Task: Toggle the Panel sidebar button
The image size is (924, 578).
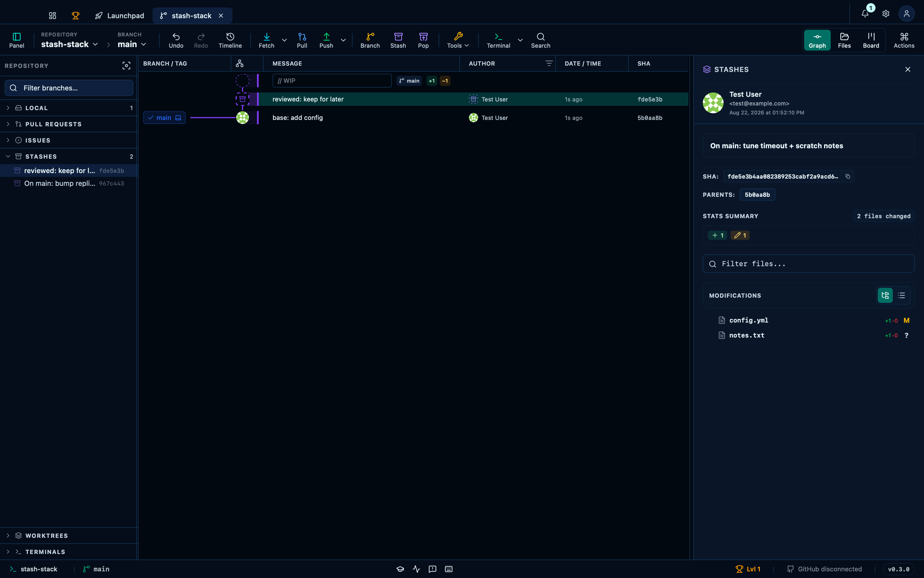Action: tap(16, 40)
